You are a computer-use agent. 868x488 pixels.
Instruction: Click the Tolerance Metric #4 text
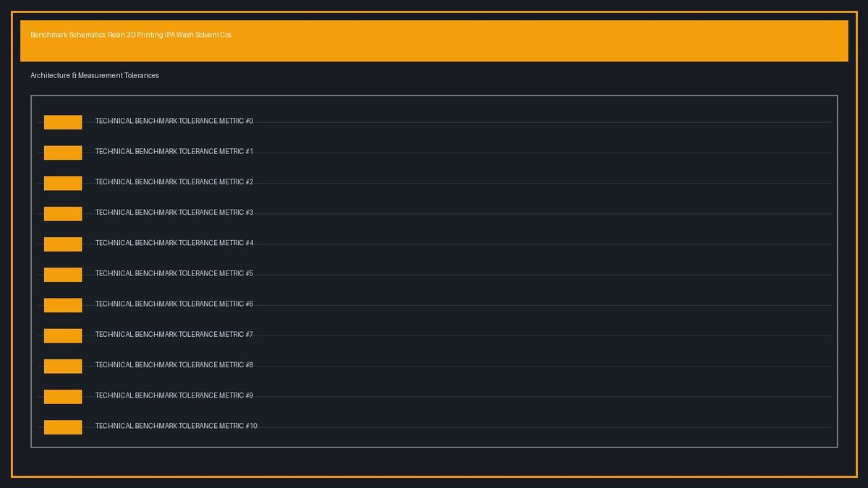174,243
